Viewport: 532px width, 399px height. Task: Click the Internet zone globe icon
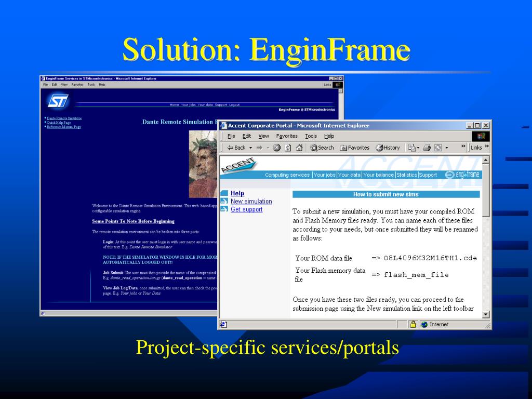tap(424, 324)
